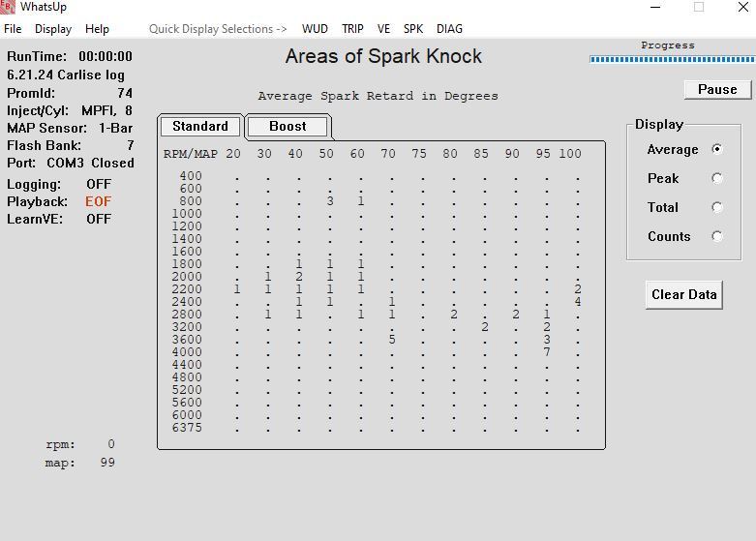
Task: Open the Display menu
Action: [x=53, y=29]
